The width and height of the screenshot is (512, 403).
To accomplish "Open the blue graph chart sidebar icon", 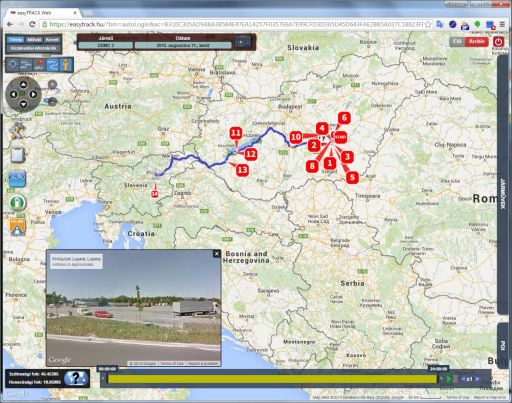I will pyautogui.click(x=17, y=178).
